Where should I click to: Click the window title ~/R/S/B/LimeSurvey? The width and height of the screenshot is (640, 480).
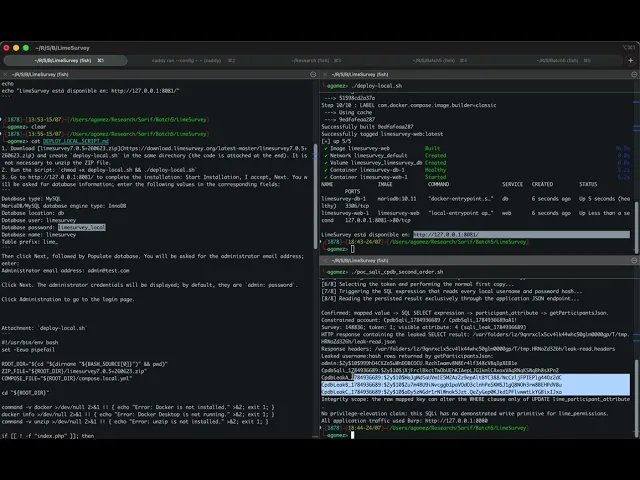[62, 48]
